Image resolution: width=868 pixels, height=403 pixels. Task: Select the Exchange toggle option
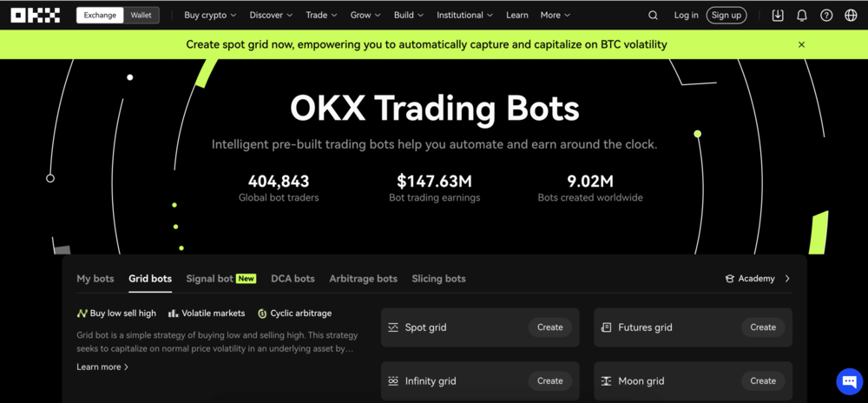100,16
